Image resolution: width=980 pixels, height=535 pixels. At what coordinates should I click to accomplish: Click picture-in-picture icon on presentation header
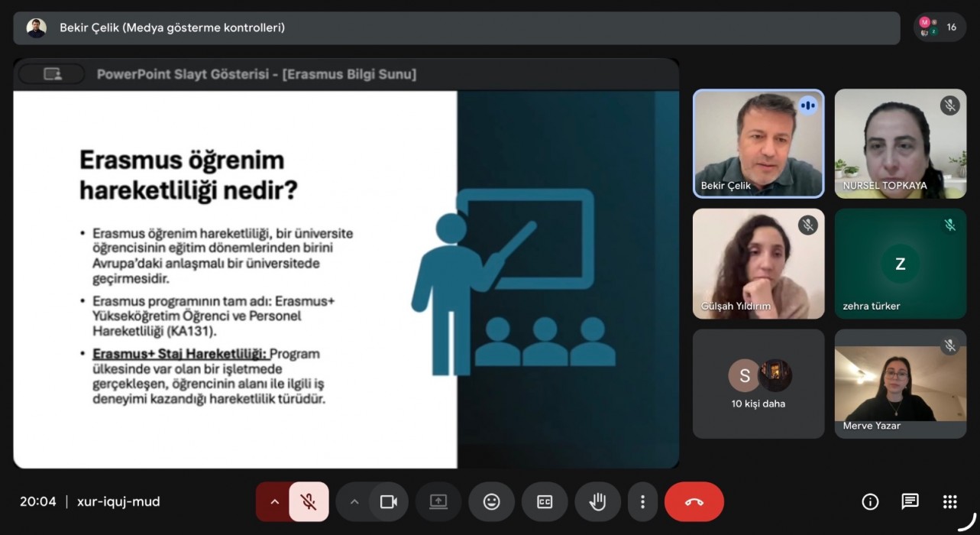click(52, 74)
